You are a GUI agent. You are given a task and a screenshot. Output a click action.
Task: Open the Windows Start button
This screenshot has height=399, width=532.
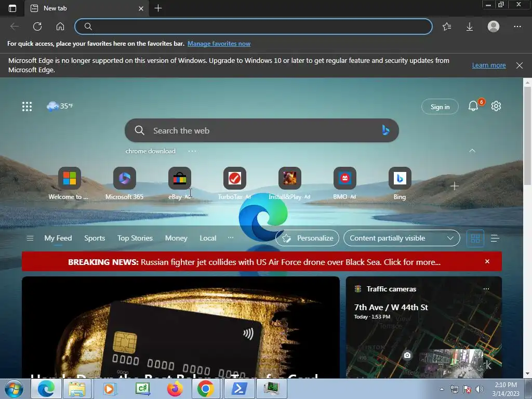(14, 389)
